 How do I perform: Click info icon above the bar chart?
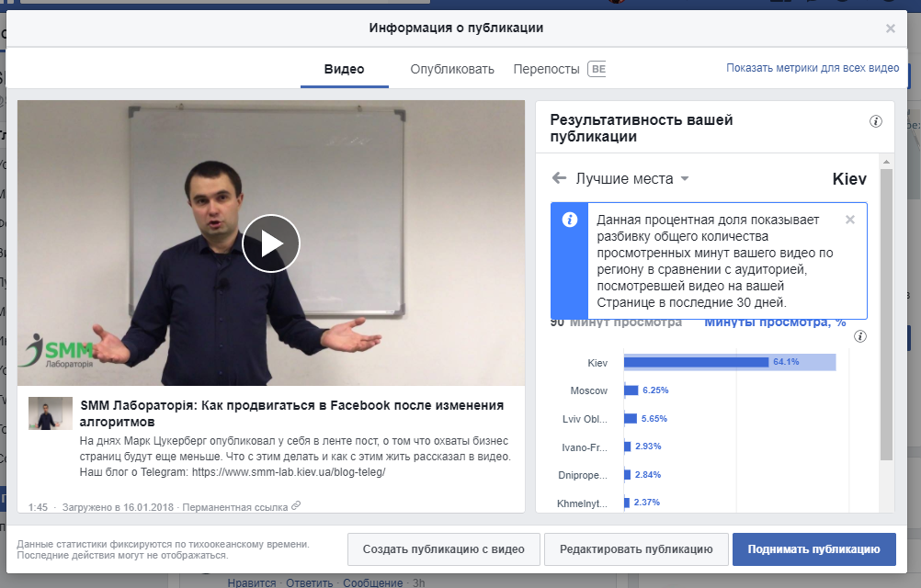coord(860,336)
